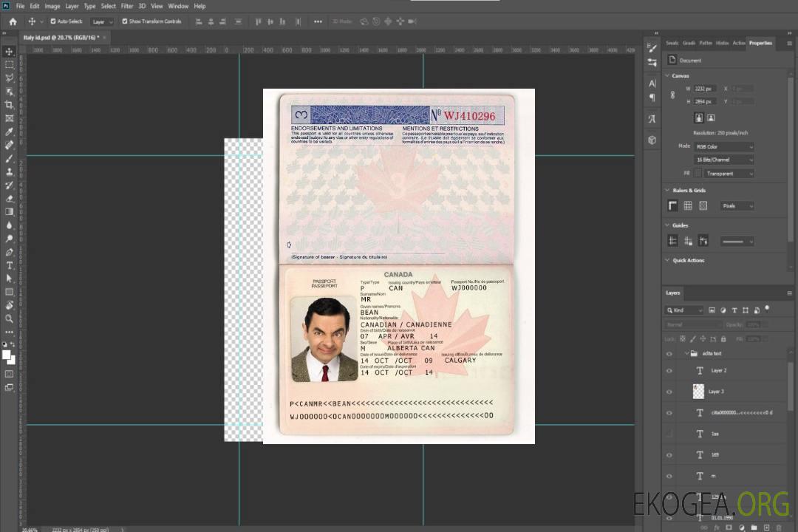The width and height of the screenshot is (798, 532).
Task: Open the 16 Bits/Channel dropdown
Action: click(723, 160)
